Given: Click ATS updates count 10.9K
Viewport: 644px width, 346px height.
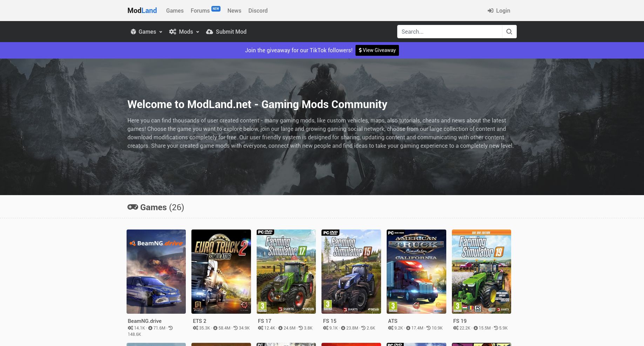Looking at the screenshot, I should point(437,328).
